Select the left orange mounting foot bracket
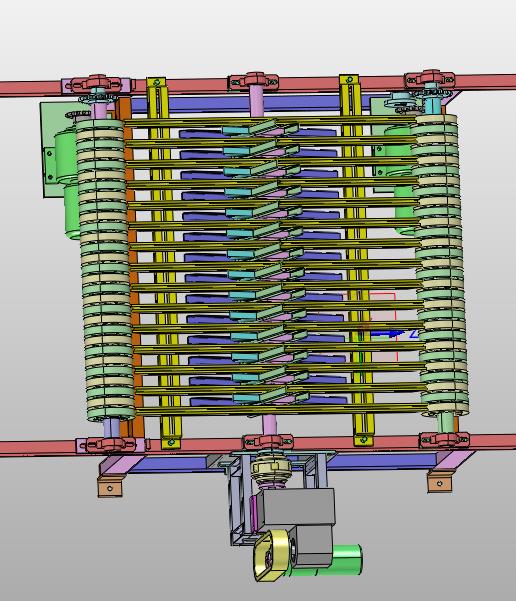The image size is (516, 601). (110, 488)
